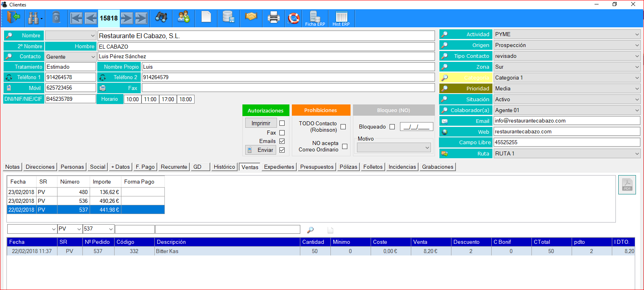Viewport: 644px width, 290px height.
Task: Click the blank new document icon
Action: pos(206,17)
